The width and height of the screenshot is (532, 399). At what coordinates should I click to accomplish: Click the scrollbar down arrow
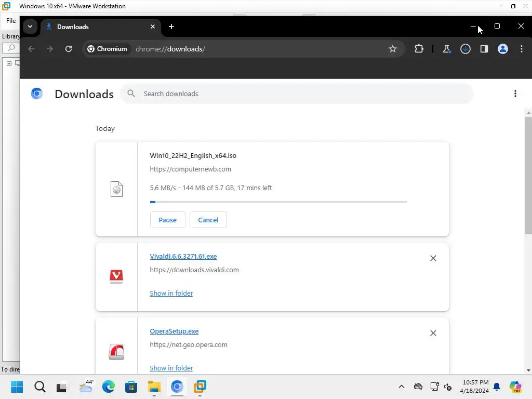point(528,370)
